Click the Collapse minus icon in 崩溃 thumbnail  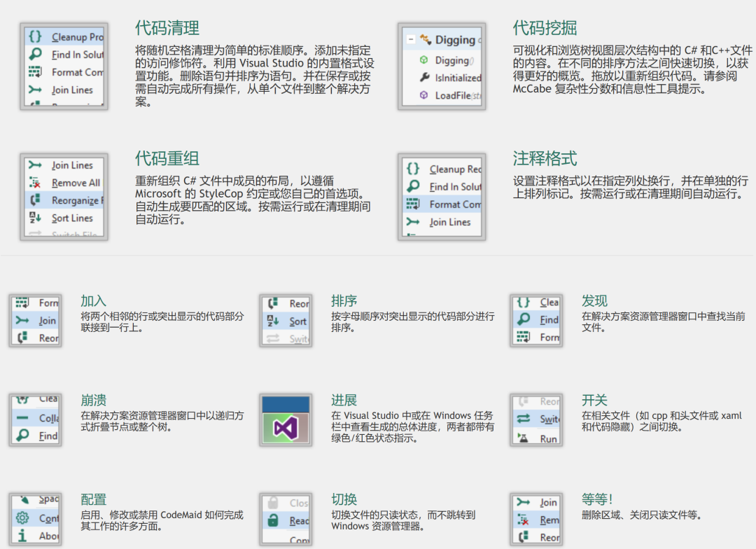tap(22, 418)
